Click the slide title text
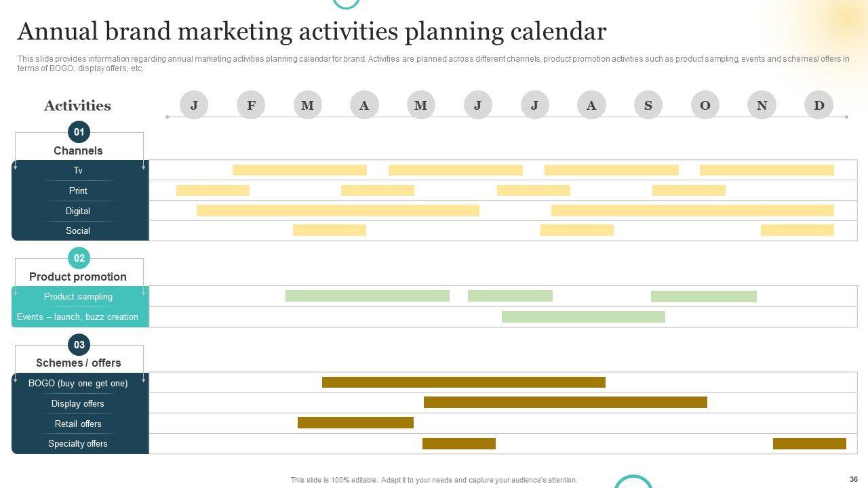The width and height of the screenshot is (868, 488). (312, 32)
